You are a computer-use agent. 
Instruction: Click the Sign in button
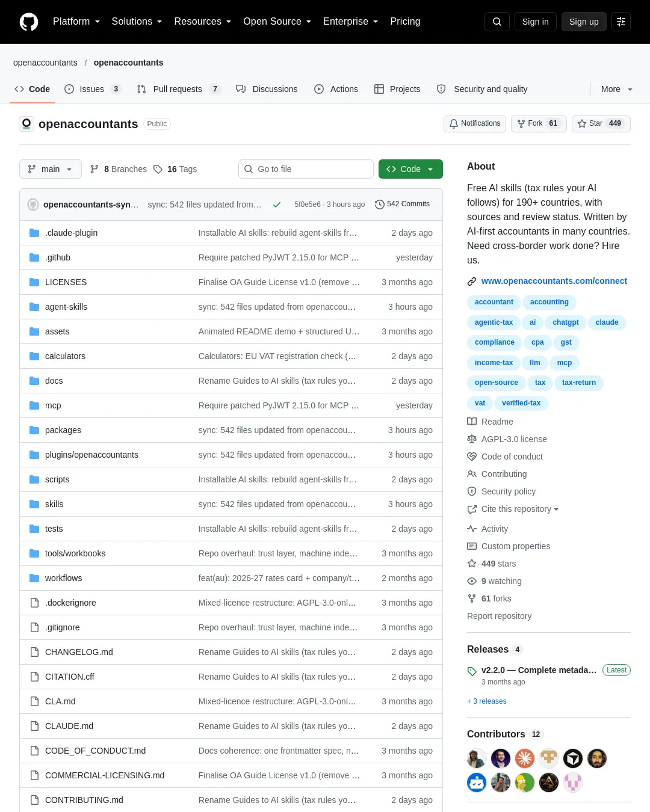click(x=536, y=22)
